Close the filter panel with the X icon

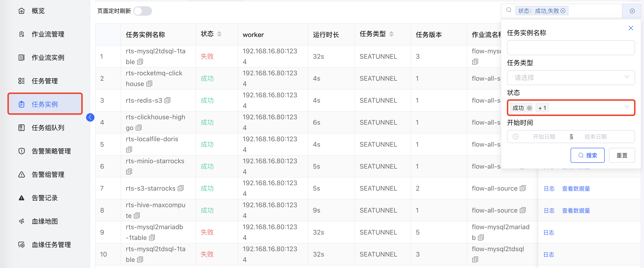tap(631, 28)
